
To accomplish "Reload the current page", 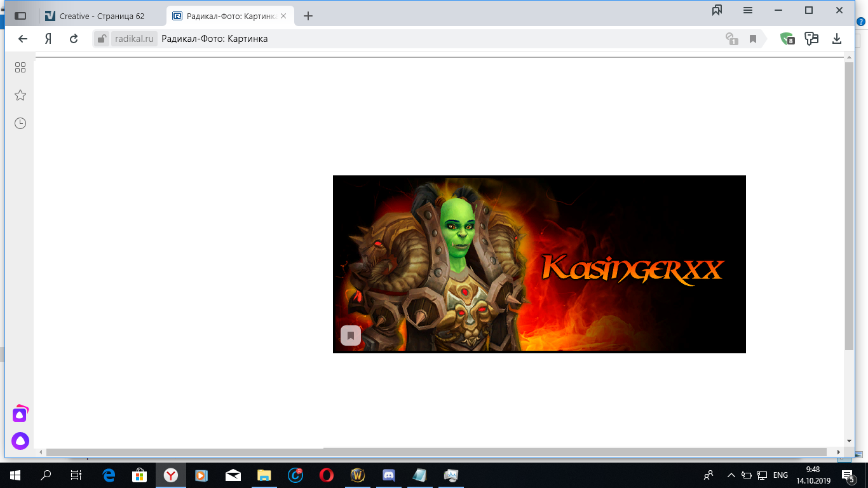I will click(74, 39).
